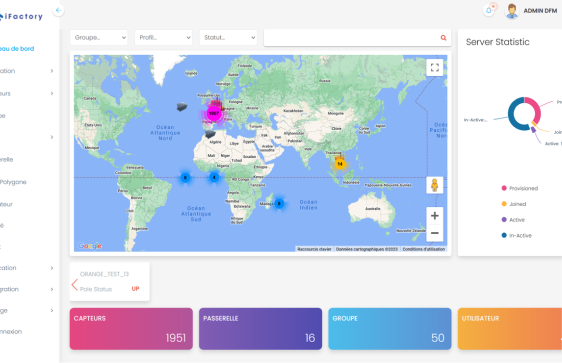Collapse the sidebar with the back arrow
The width and height of the screenshot is (562, 363).
point(58,10)
